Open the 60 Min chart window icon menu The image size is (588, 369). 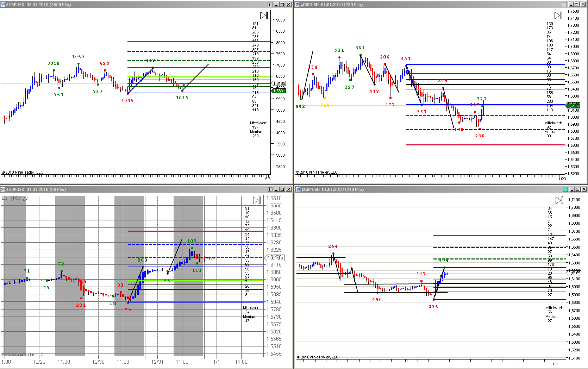pos(3,189)
